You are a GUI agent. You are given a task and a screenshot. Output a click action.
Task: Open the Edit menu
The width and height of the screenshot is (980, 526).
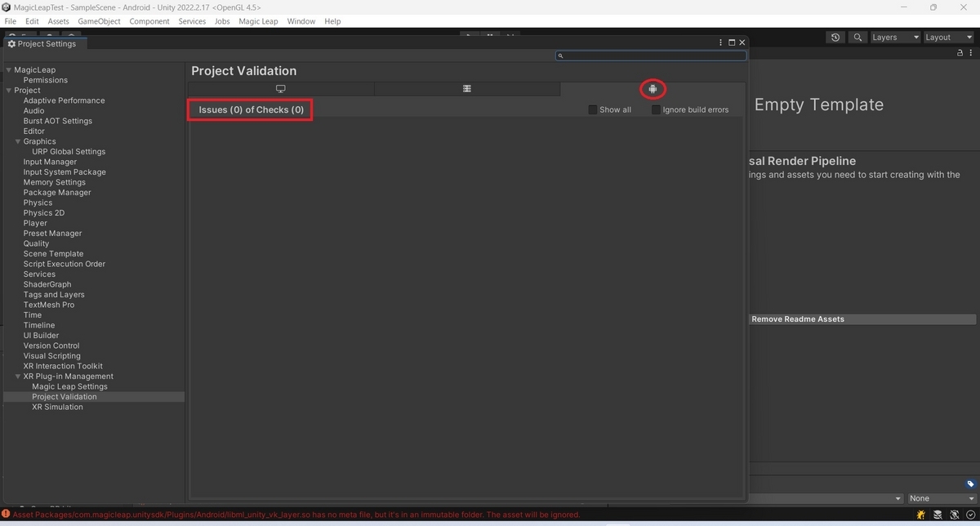pyautogui.click(x=32, y=21)
